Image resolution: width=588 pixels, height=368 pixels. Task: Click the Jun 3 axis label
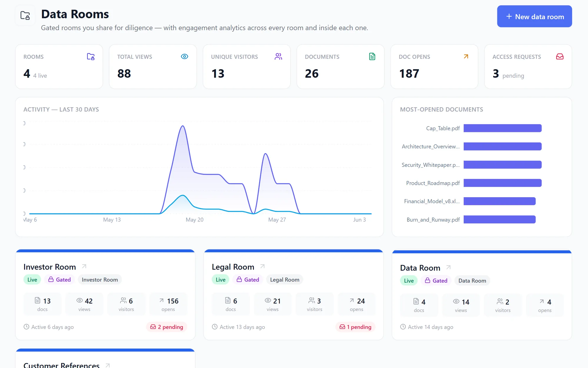[x=360, y=220]
